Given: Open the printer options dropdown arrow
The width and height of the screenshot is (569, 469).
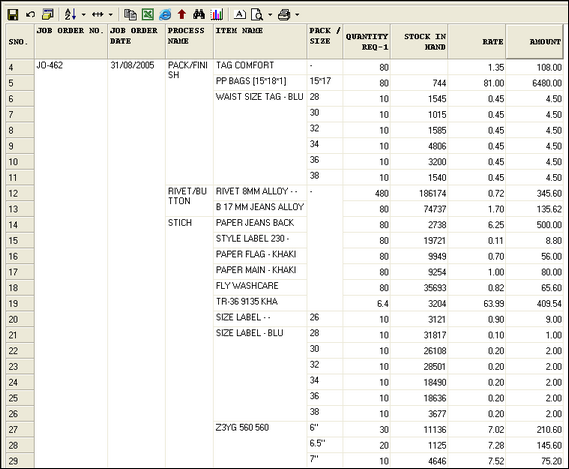Looking at the screenshot, I should [x=297, y=15].
